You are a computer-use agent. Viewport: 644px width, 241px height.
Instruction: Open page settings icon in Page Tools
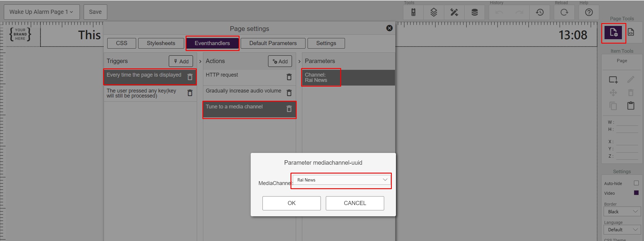pyautogui.click(x=613, y=32)
